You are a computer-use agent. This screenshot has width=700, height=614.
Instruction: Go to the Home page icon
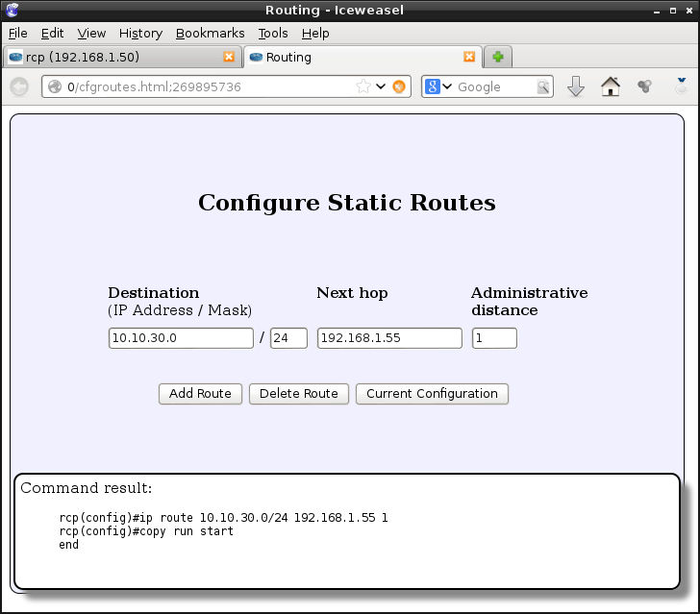[x=611, y=86]
